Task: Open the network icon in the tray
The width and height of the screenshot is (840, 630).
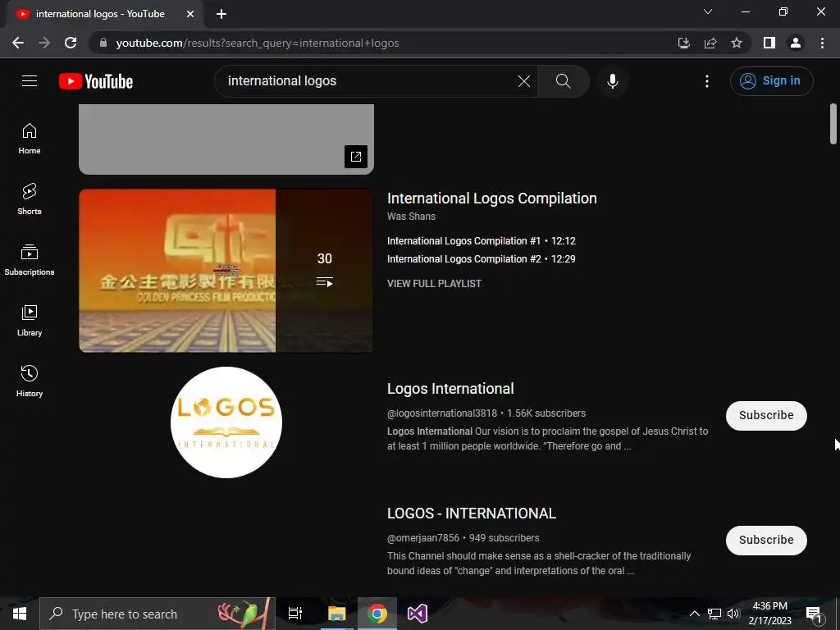Action: [x=714, y=614]
